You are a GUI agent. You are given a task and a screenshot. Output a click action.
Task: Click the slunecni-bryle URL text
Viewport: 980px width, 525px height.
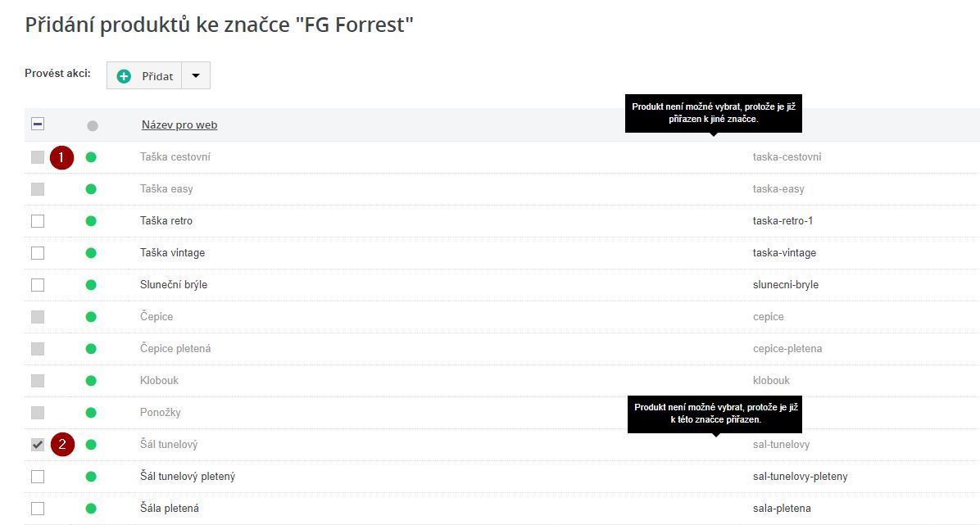(x=785, y=285)
